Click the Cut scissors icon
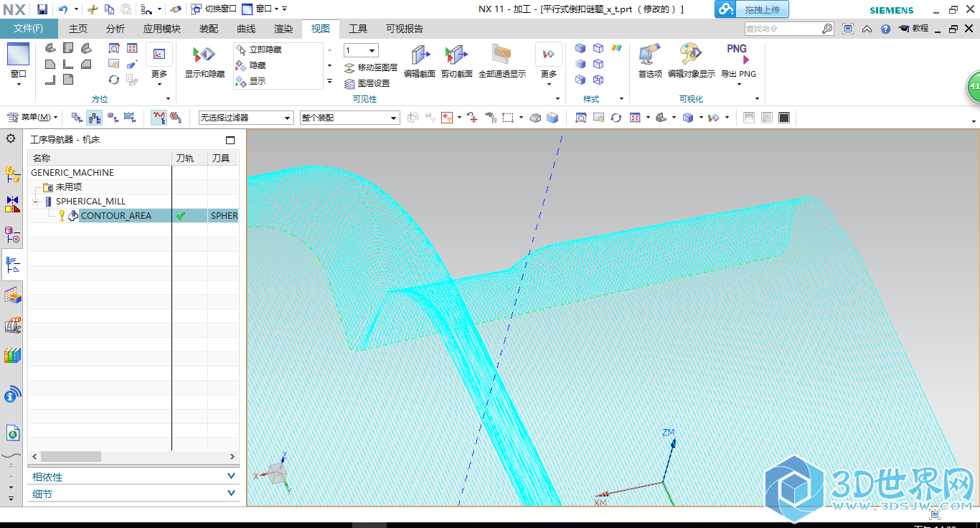This screenshot has width=980, height=528. click(92, 9)
